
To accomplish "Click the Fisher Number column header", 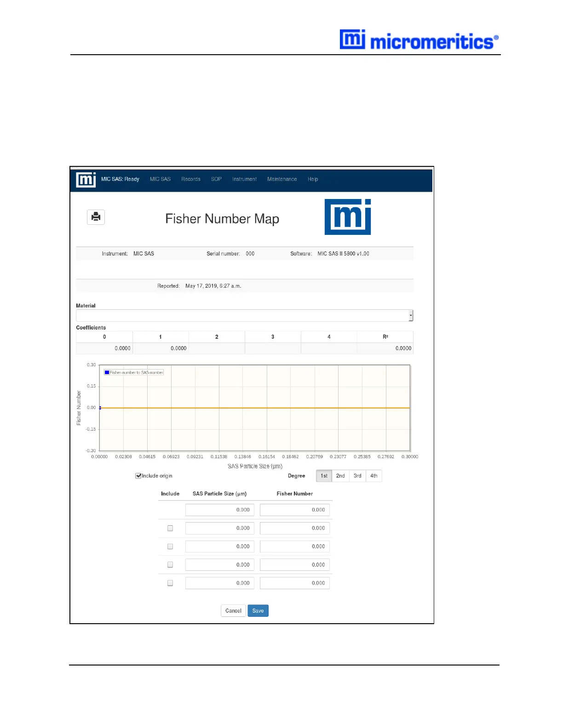I will click(295, 494).
